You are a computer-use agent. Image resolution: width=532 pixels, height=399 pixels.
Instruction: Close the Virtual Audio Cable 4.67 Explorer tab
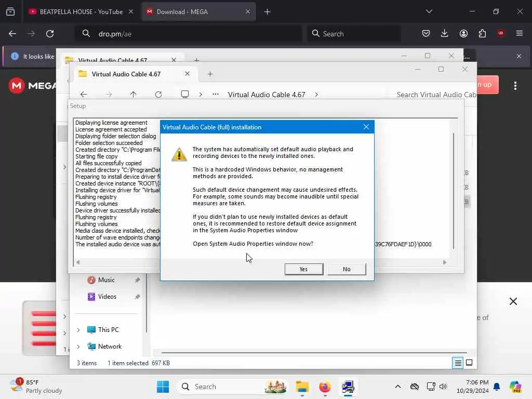pyautogui.click(x=187, y=74)
